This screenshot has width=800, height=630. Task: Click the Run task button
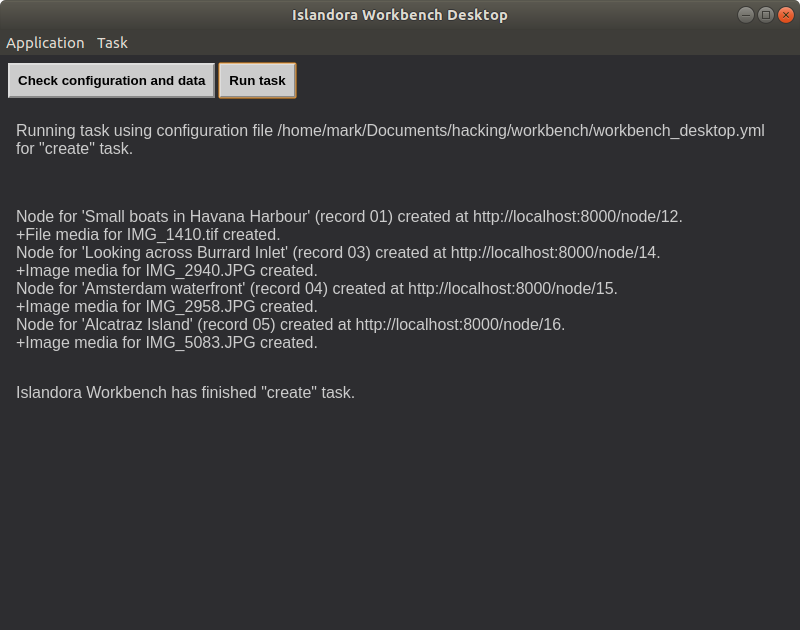click(x=257, y=81)
